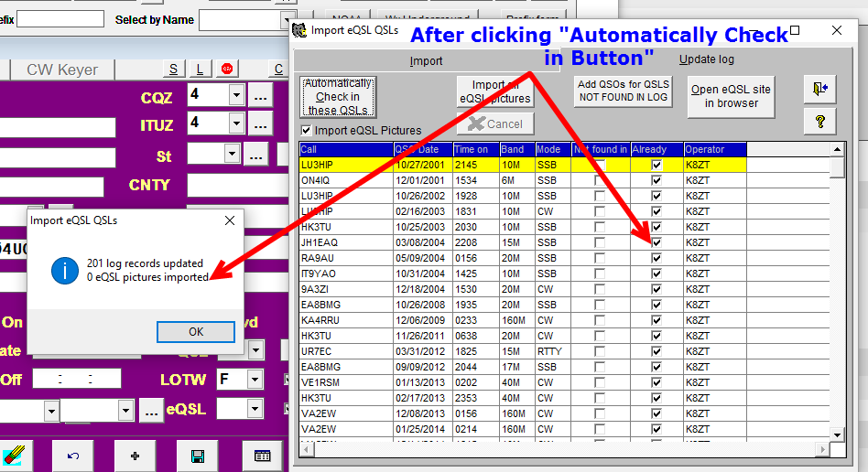Image resolution: width=868 pixels, height=472 pixels.
Task: Click the Cancel button under Import pictures
Action: 495,123
